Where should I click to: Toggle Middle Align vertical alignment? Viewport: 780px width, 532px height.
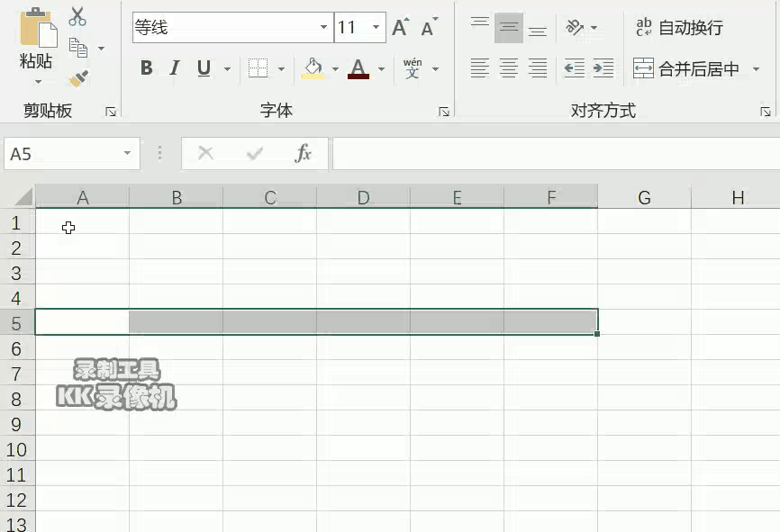pyautogui.click(x=509, y=27)
